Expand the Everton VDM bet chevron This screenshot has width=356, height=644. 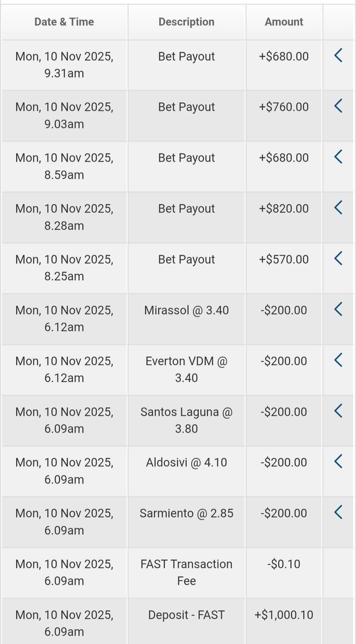[x=338, y=360]
